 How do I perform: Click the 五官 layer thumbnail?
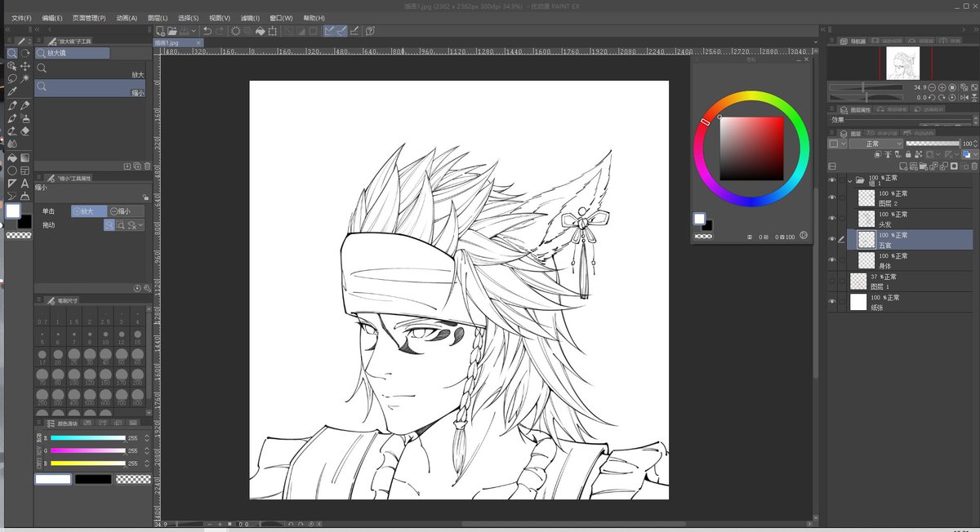pos(866,239)
